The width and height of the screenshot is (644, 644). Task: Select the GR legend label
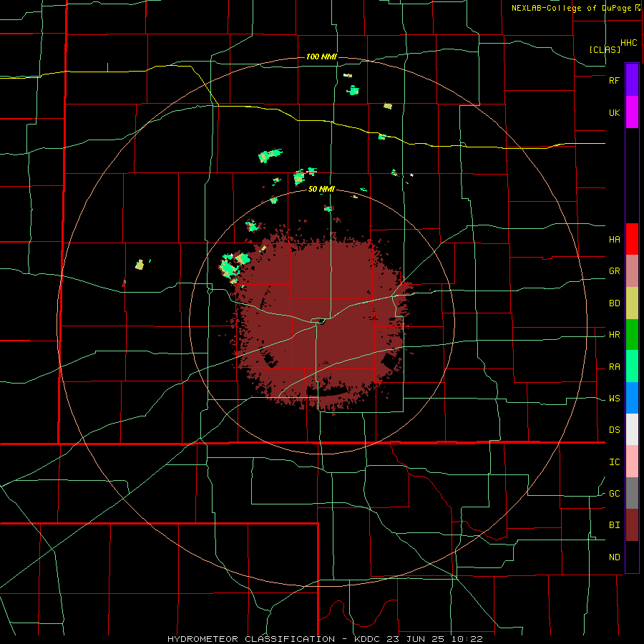pos(615,271)
